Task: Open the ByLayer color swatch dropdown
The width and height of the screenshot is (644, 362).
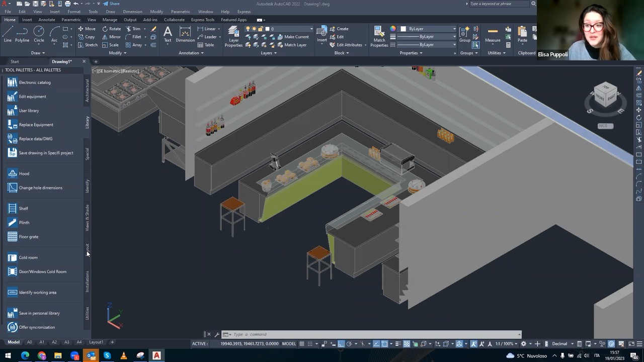Action: (x=428, y=29)
